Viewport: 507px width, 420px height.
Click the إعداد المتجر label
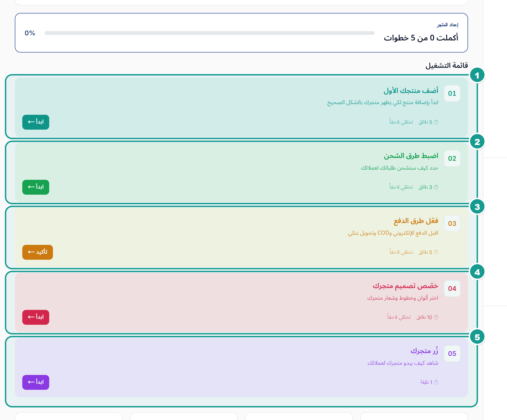447,25
